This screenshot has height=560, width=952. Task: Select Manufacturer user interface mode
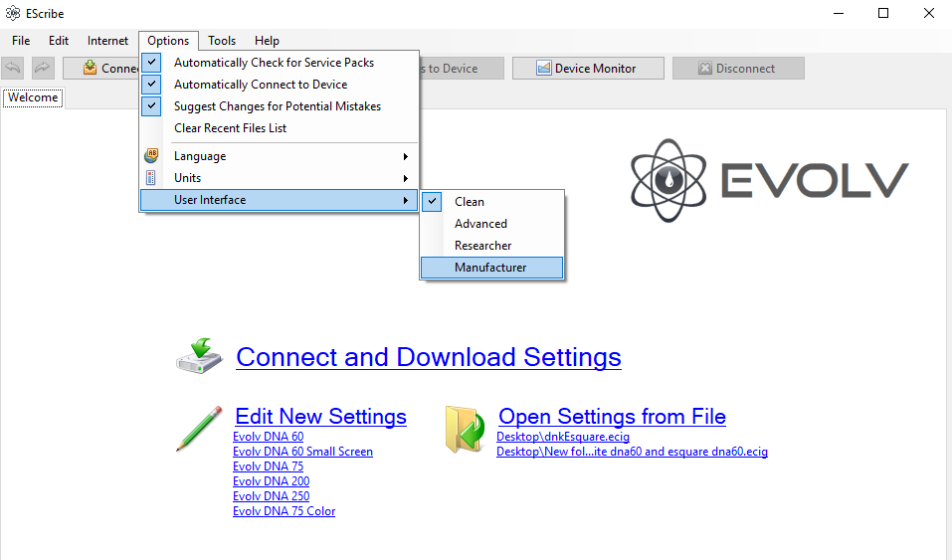click(x=490, y=268)
